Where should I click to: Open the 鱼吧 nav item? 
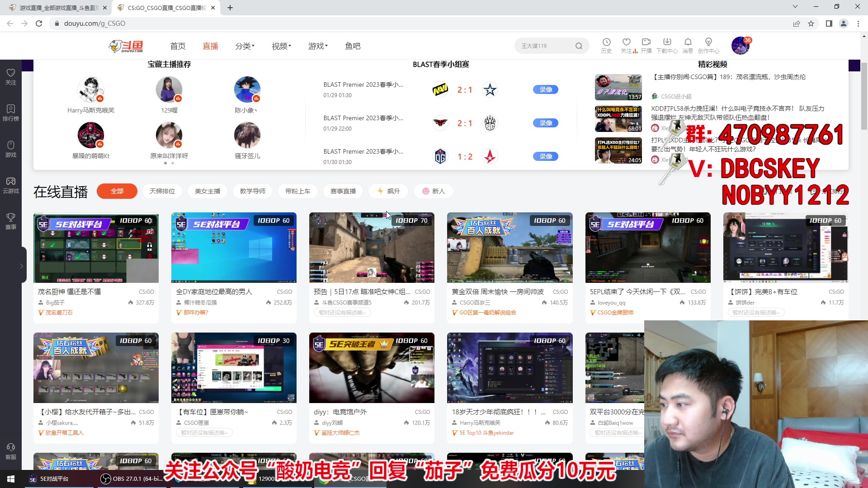pyautogui.click(x=353, y=46)
